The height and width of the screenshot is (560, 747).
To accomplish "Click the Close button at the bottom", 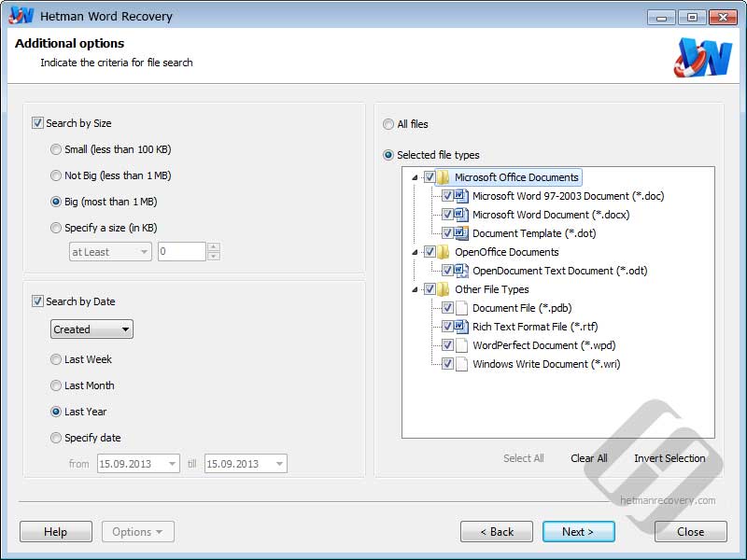I will pos(691,531).
